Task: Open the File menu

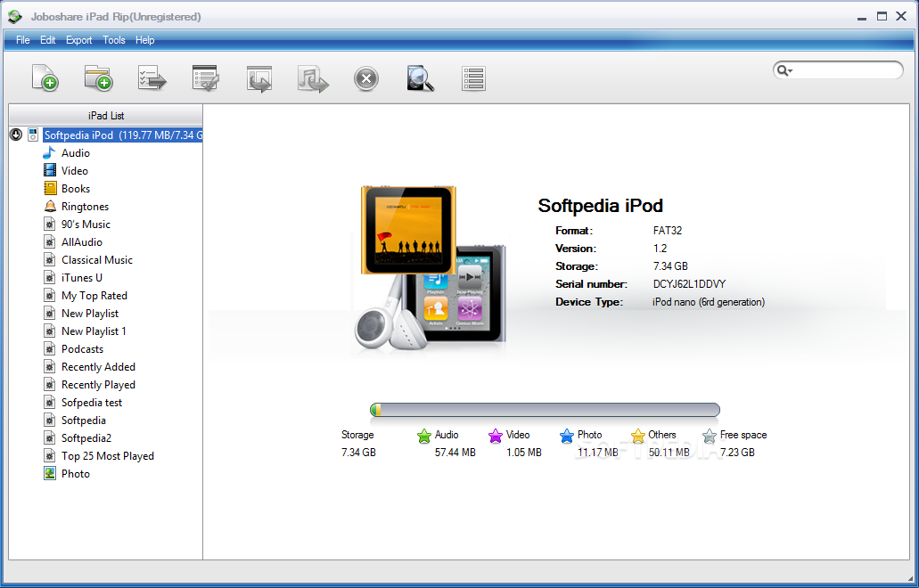Action: click(22, 40)
